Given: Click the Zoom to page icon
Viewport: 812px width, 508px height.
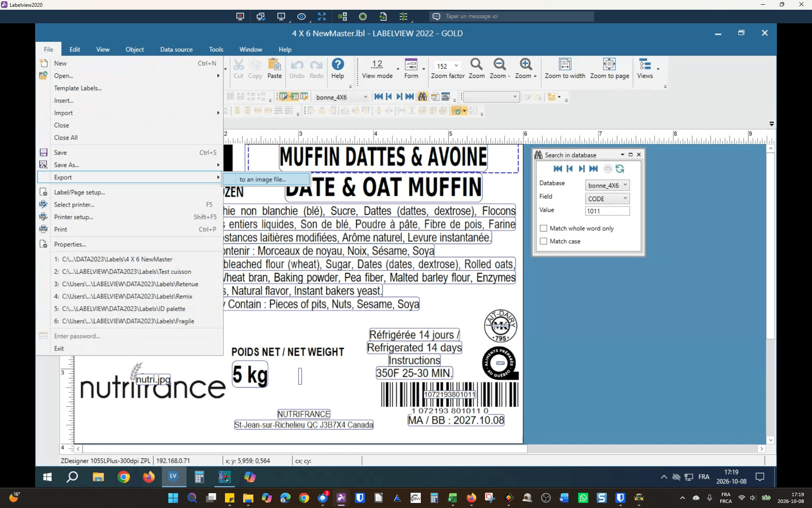Looking at the screenshot, I should tap(609, 65).
